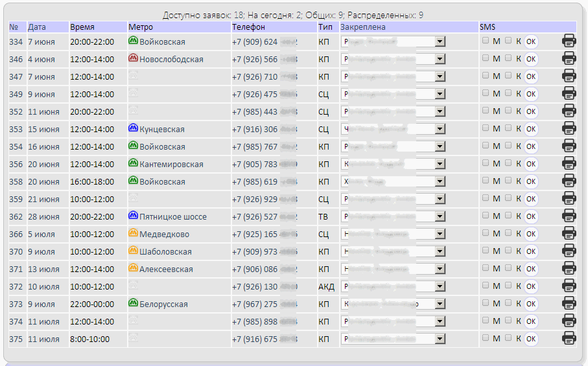
Task: Tick the К checkbox in row 356
Action: point(508,163)
